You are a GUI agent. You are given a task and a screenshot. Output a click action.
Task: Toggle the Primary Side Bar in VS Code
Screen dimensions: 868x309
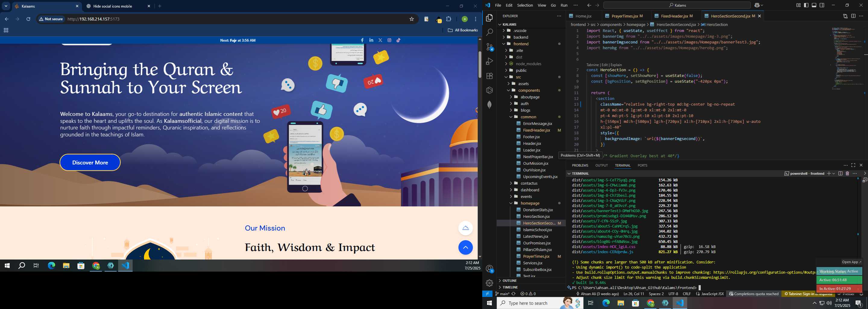tap(806, 5)
